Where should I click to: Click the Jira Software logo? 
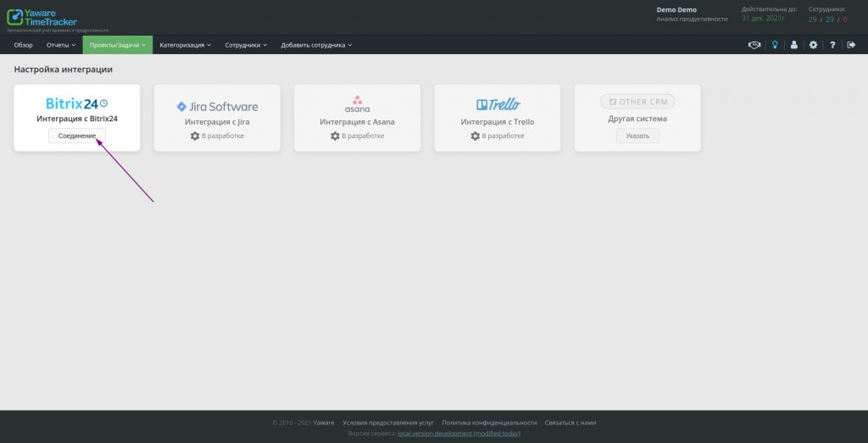pos(217,107)
